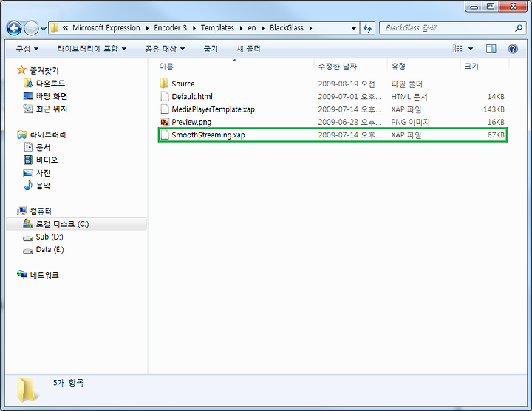The height and width of the screenshot is (411, 532).
Task: Select the Source folder icon
Action: pos(164,84)
